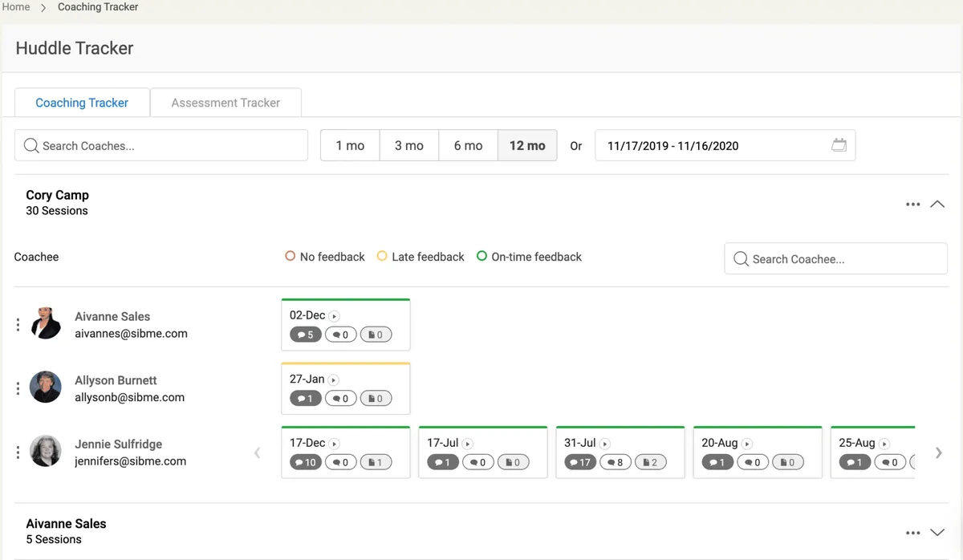Click three-dot options for Cory Camp
This screenshot has height=560, width=963.
(x=912, y=205)
